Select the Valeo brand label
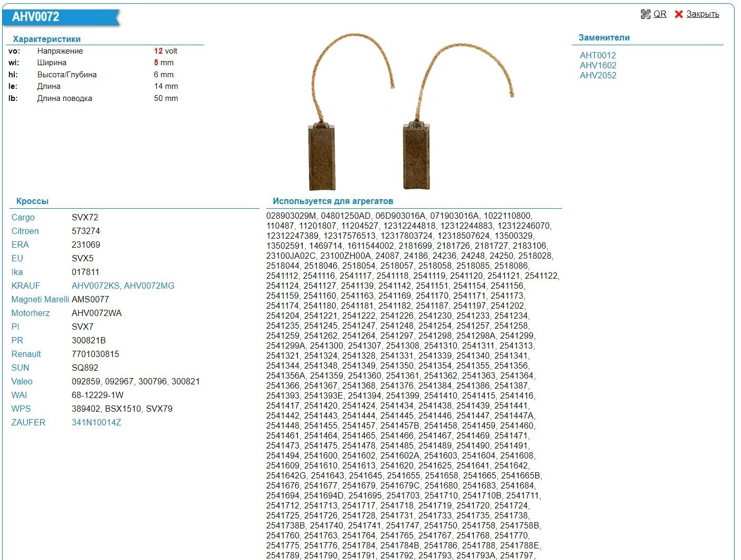The width and height of the screenshot is (741, 560). pos(22,381)
